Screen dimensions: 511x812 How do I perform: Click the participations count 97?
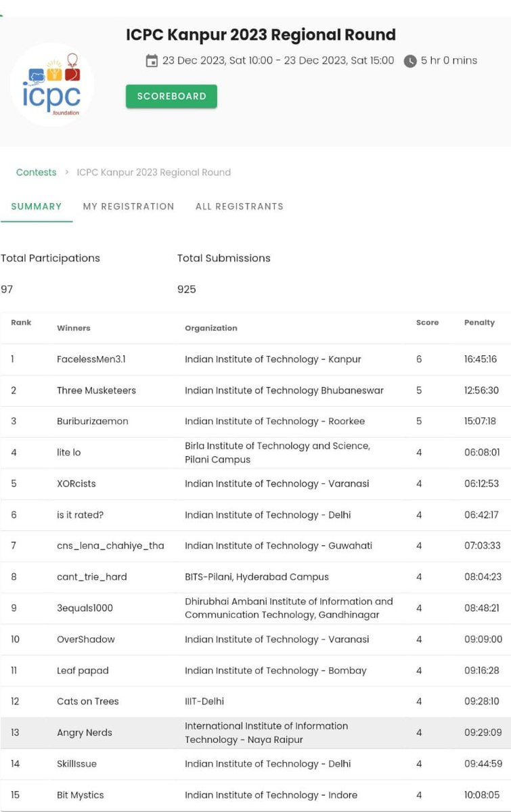(x=7, y=289)
